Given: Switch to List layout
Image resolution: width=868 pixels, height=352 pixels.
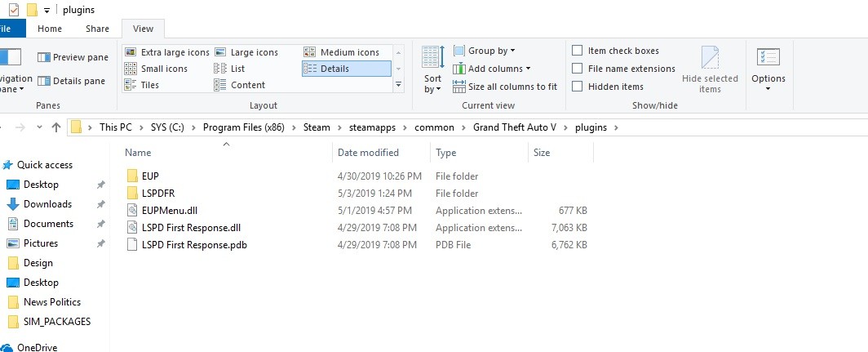Looking at the screenshot, I should tap(230, 69).
